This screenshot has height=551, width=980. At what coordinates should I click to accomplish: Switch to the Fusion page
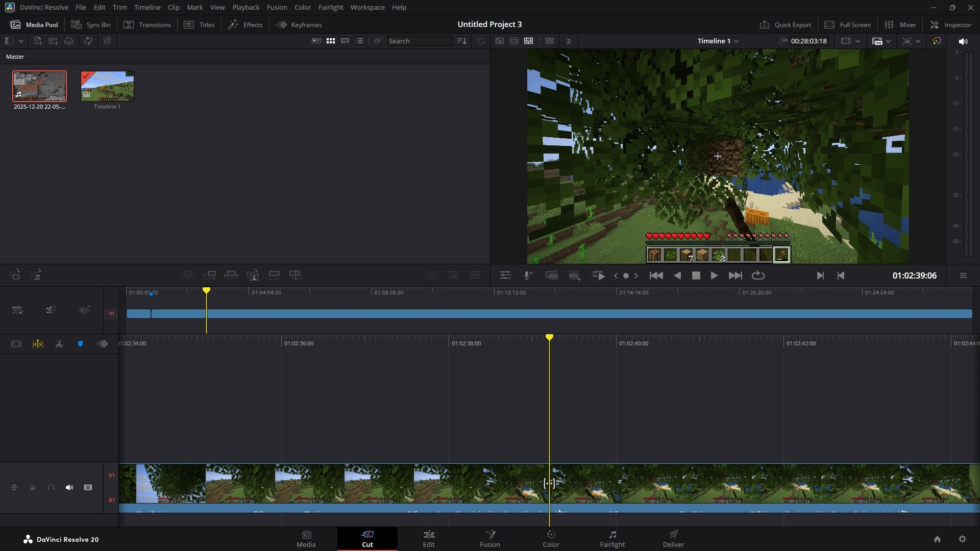tap(489, 539)
